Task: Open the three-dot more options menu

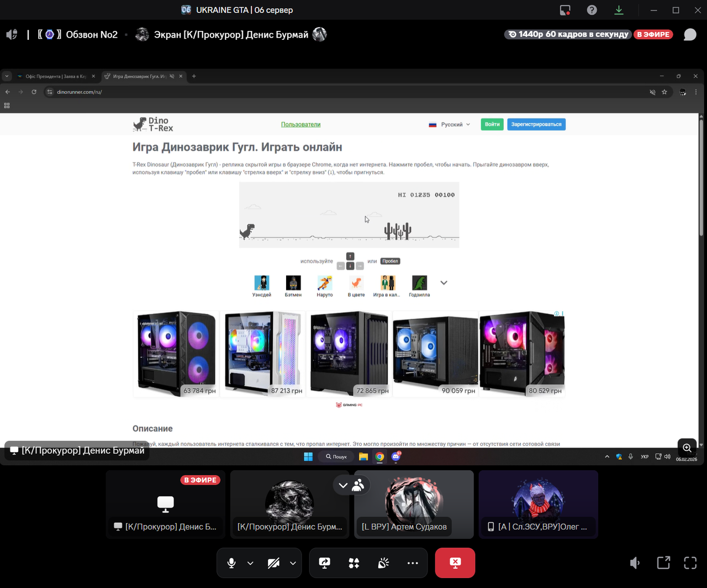Action: (413, 563)
